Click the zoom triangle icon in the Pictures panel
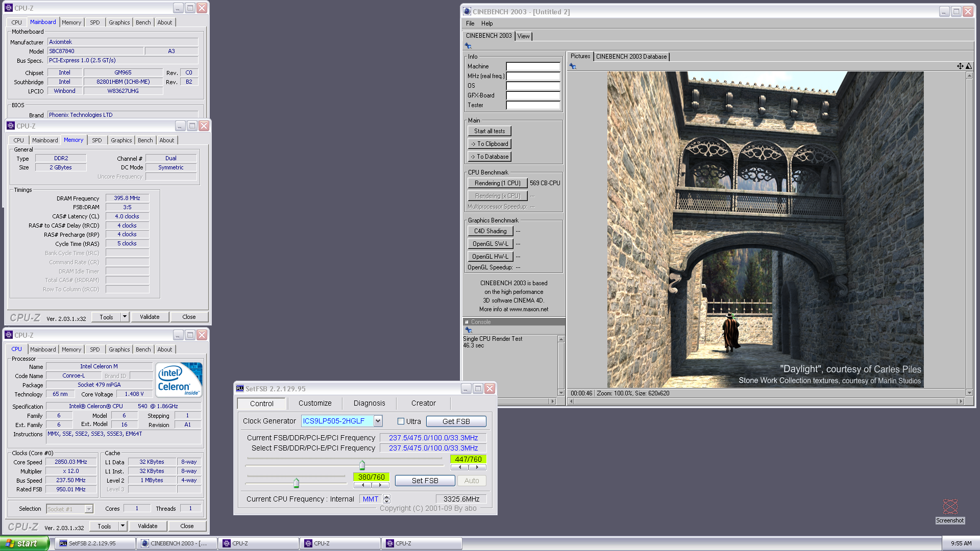The height and width of the screenshot is (551, 980). [x=969, y=66]
